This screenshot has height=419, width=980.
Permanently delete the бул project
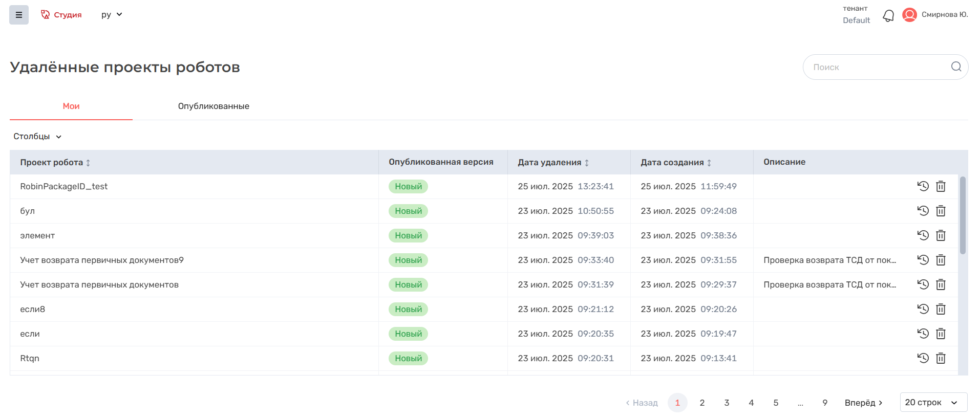[x=941, y=211]
